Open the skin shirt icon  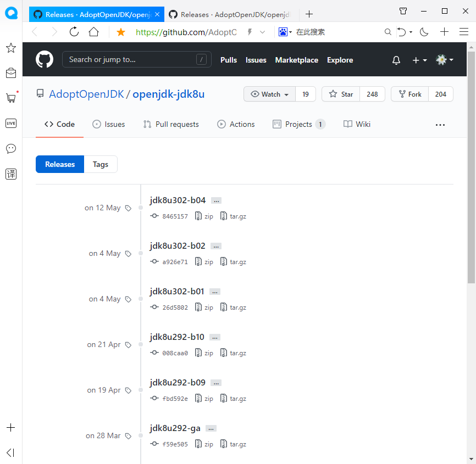[x=403, y=11]
